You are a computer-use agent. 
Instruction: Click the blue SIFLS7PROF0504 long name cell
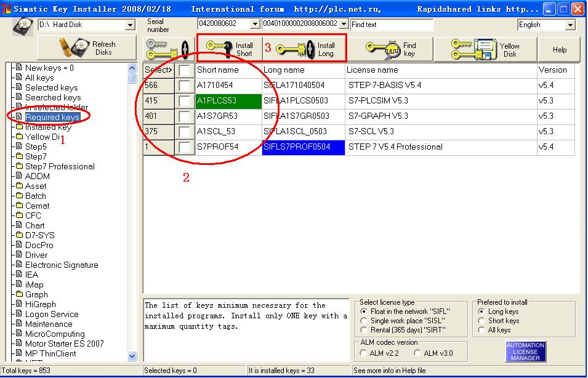[x=303, y=147]
